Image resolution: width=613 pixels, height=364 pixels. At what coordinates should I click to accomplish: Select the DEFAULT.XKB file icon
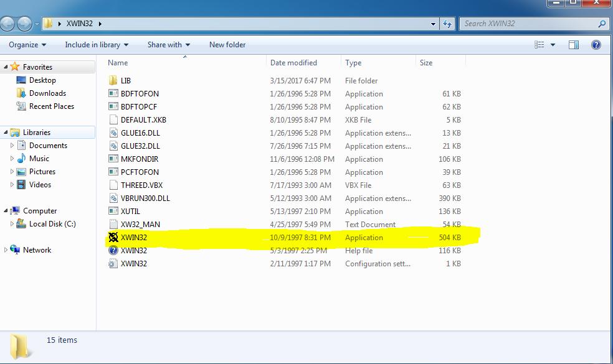pos(113,119)
